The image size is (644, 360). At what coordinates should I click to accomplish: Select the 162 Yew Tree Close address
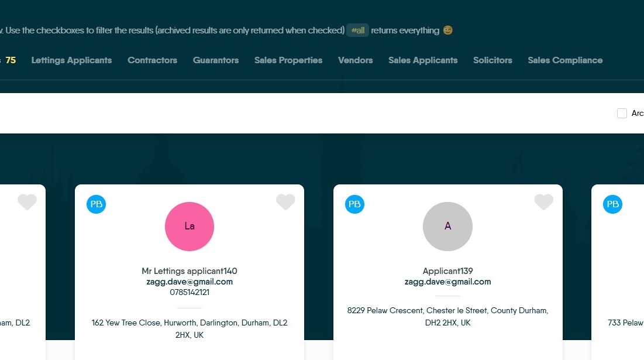pos(190,329)
